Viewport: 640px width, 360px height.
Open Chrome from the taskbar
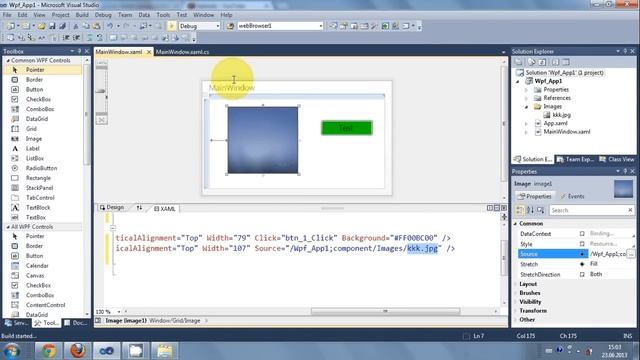(49, 351)
